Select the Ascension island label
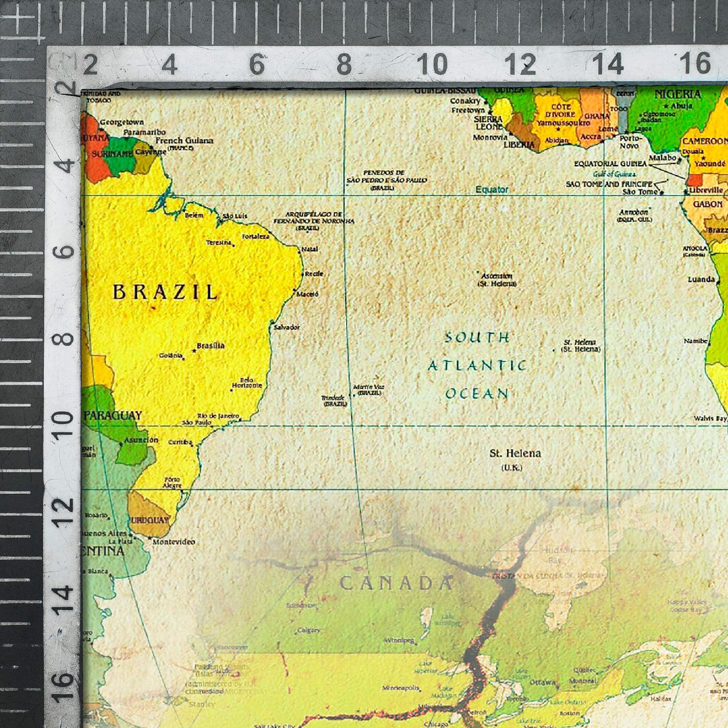The width and height of the screenshot is (728, 728). click(497, 276)
